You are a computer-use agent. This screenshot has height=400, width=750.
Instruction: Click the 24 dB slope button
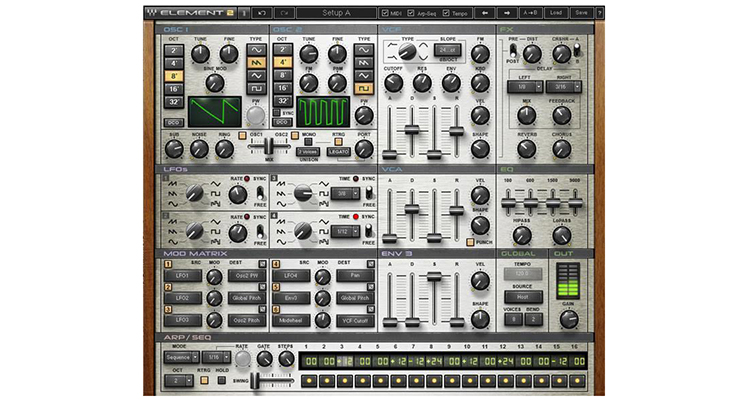[448, 50]
